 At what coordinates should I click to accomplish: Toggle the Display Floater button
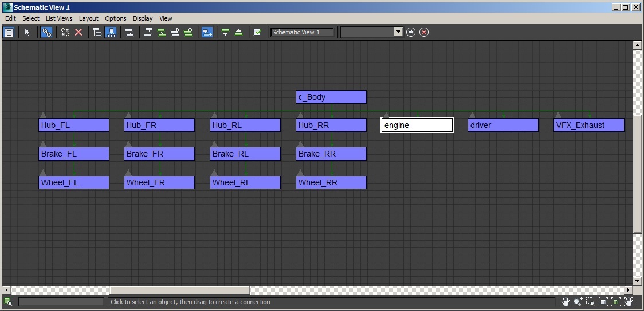coord(9,32)
